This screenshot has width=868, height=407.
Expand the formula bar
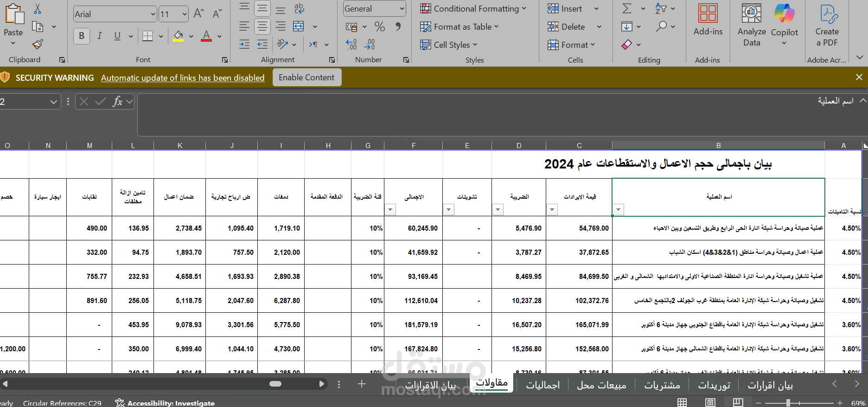(x=863, y=101)
